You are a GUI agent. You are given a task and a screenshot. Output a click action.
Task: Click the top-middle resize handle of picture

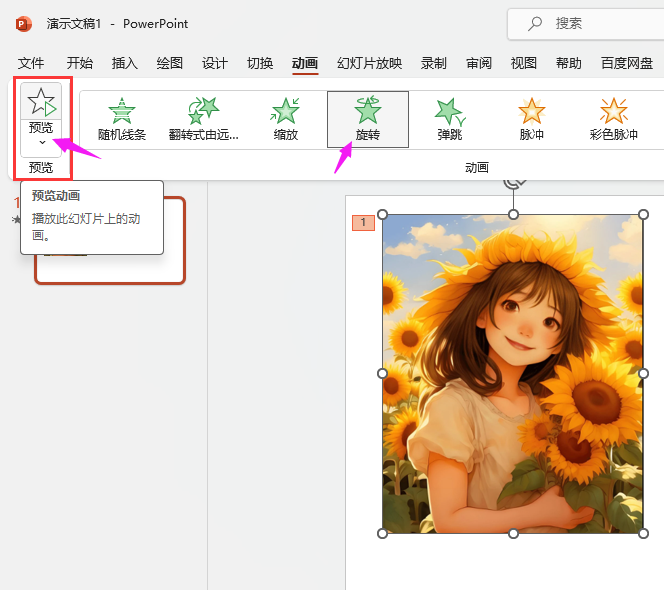(x=513, y=215)
